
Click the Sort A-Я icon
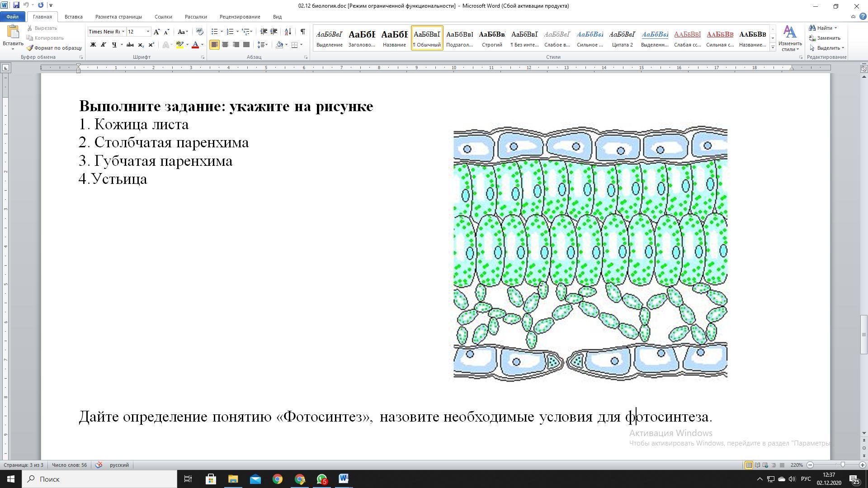point(288,32)
